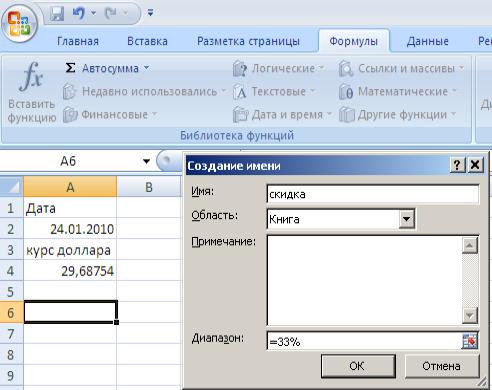Viewport: 492px width, 390px height.
Task: Select column A header
Action: point(70,187)
